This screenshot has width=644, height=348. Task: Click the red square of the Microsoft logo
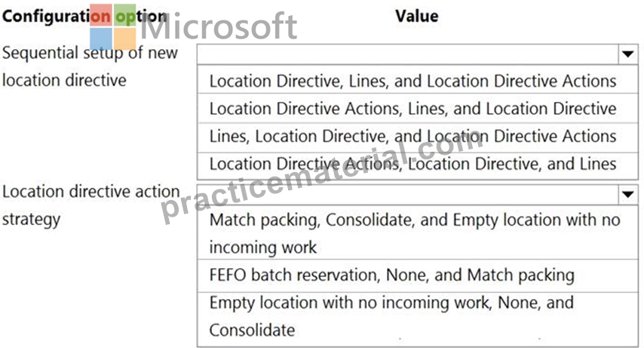click(x=101, y=15)
